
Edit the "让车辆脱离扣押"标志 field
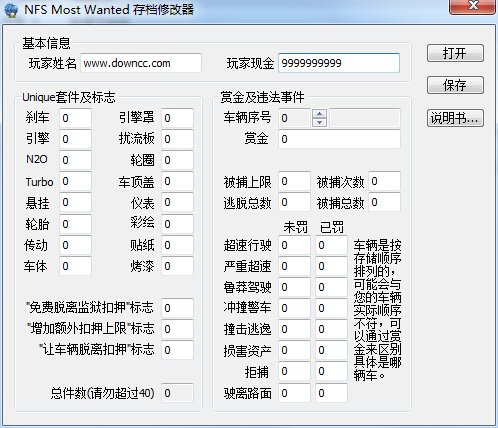click(x=177, y=350)
